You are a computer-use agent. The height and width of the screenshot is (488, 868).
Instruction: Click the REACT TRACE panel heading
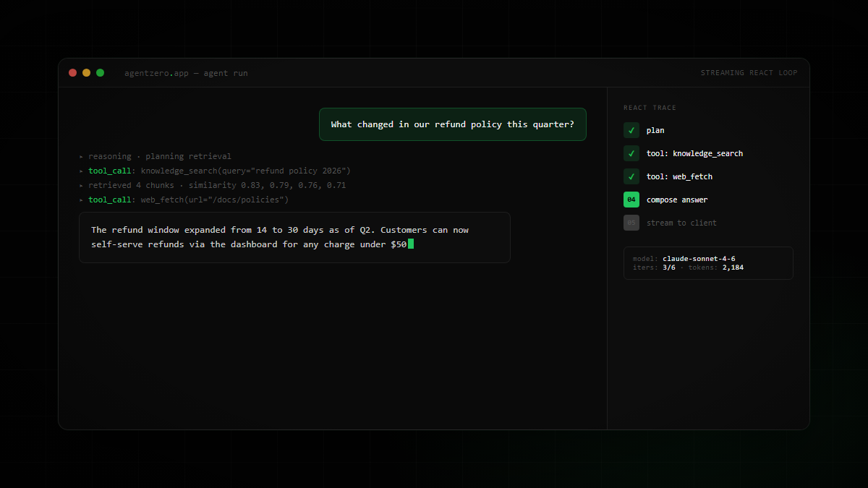tap(650, 108)
